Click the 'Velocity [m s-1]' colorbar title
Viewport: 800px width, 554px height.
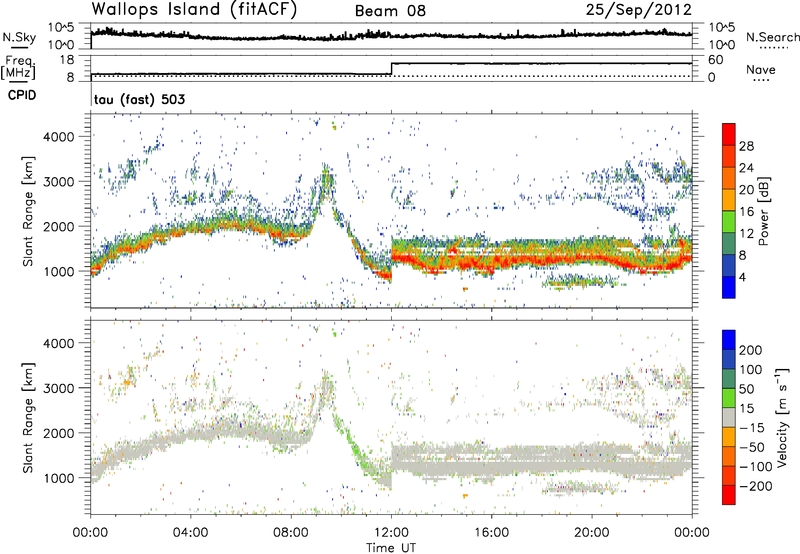pos(781,417)
